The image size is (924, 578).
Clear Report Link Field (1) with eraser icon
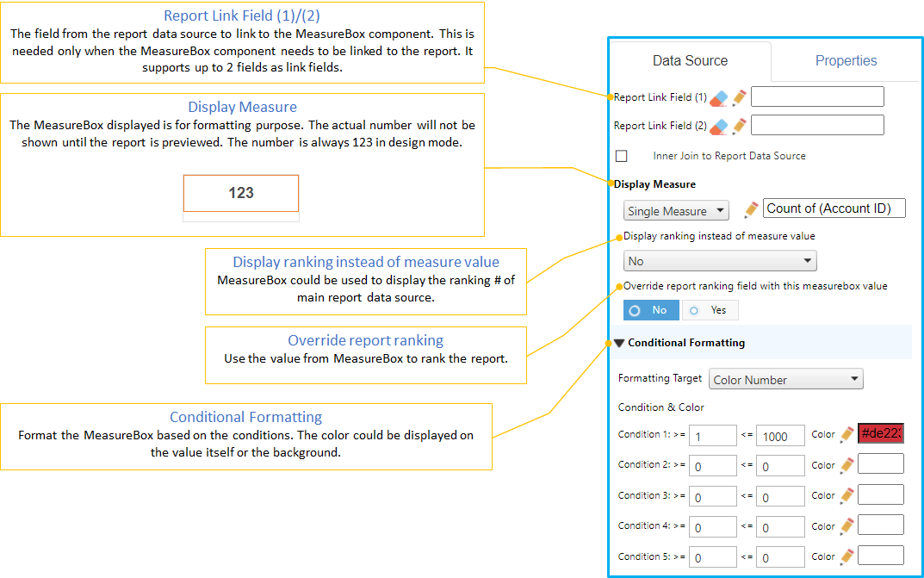click(719, 98)
